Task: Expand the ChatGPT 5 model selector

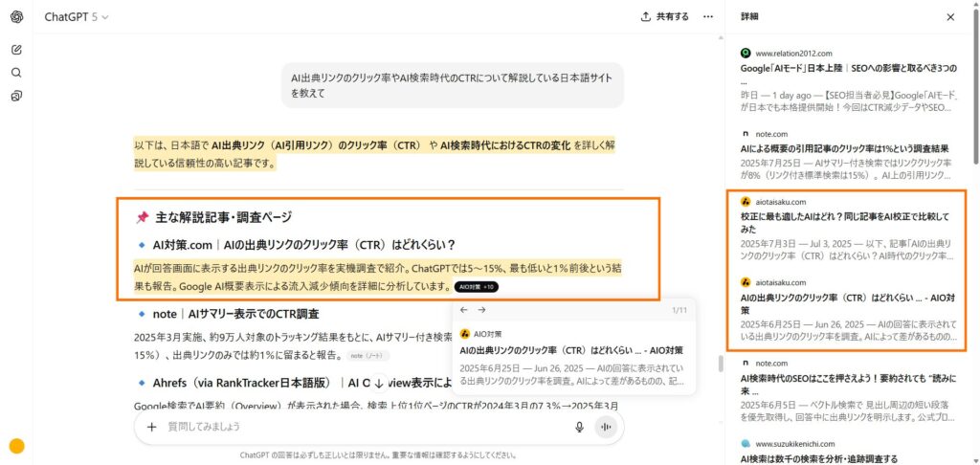Action: 77,16
